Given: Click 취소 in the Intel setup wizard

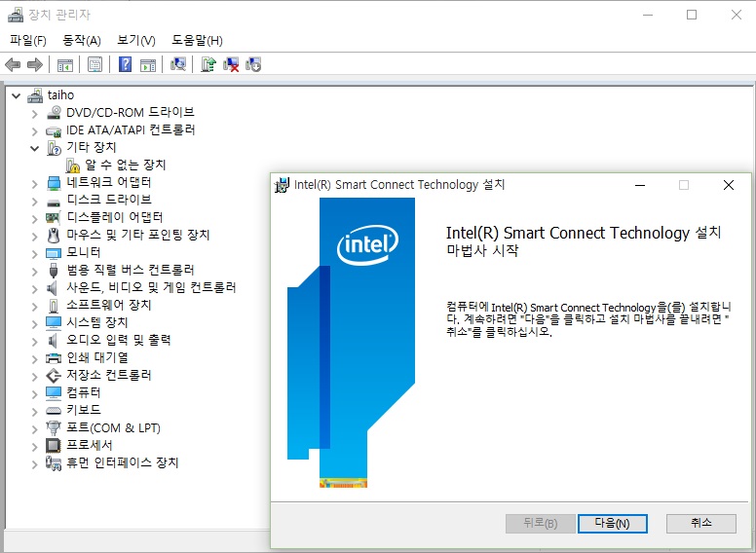Looking at the screenshot, I should click(701, 523).
